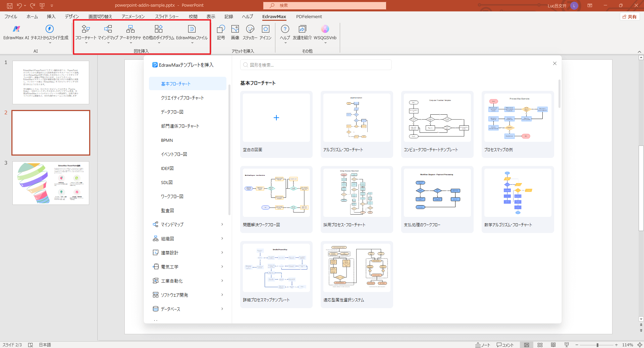Image resolution: width=644 pixels, height=348 pixels.
Task: Open the アーキテクチャ insert menu
Action: [x=130, y=34]
